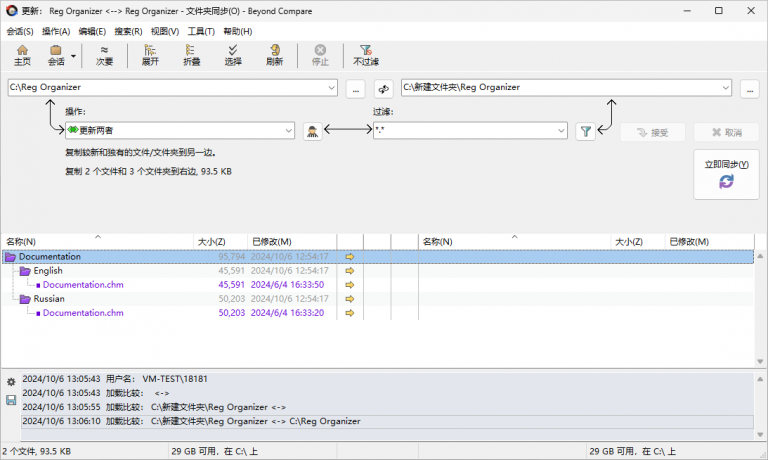Open the 视图(V) menu
Image resolution: width=768 pixels, height=460 pixels.
pyautogui.click(x=165, y=31)
